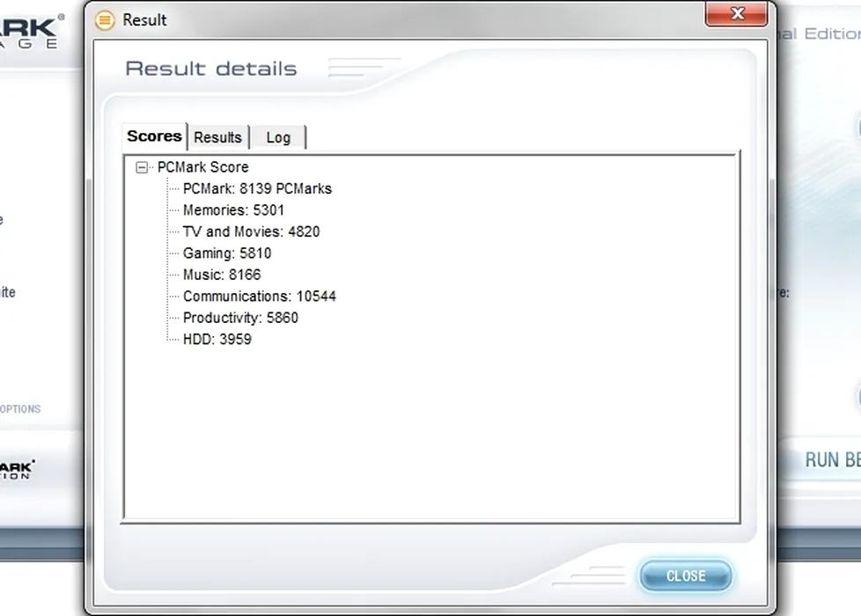Viewport: 861px width, 616px height.
Task: Choose the Communications: 10544 entry
Action: 259,297
